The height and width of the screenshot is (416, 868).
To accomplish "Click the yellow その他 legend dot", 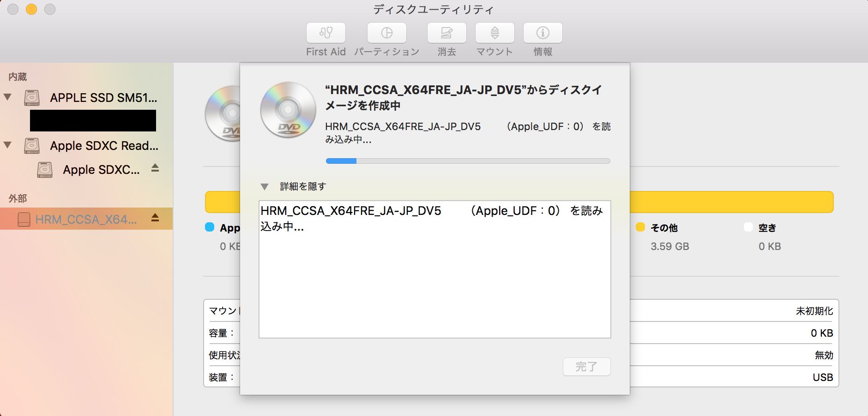I will [x=640, y=227].
